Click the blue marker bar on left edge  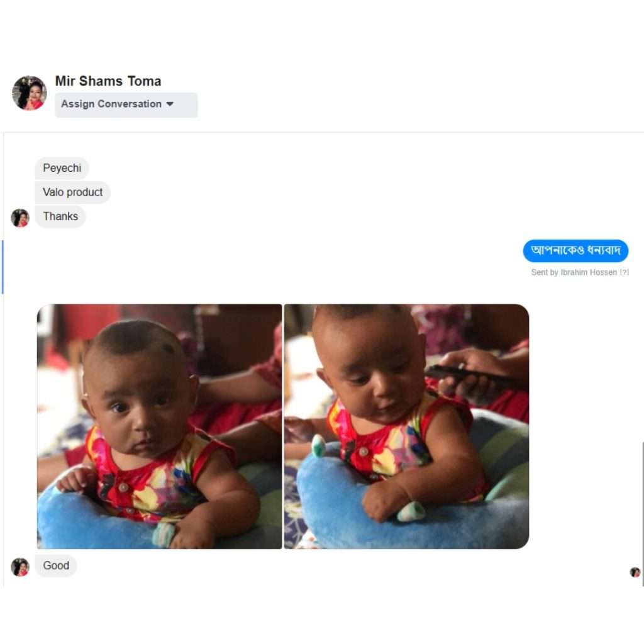(3, 267)
